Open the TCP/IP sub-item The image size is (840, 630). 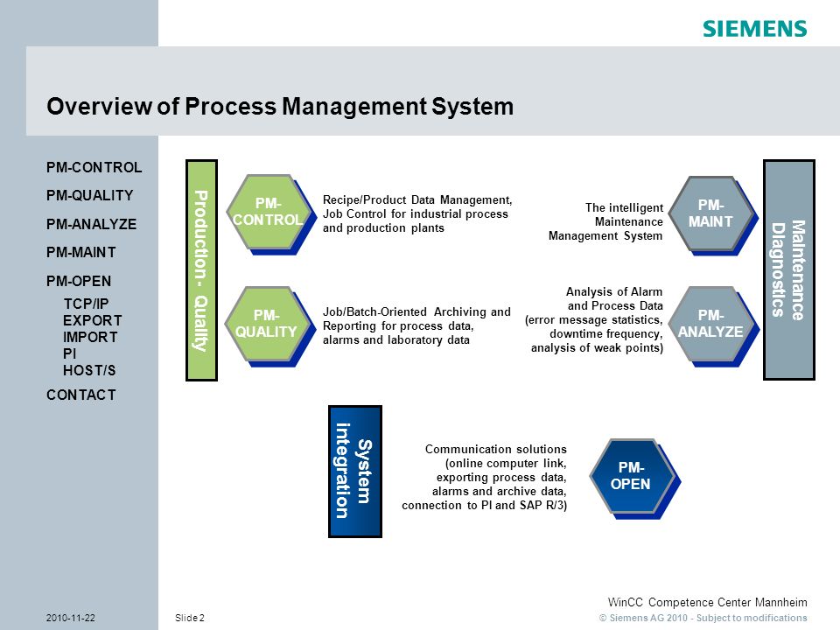[x=86, y=304]
